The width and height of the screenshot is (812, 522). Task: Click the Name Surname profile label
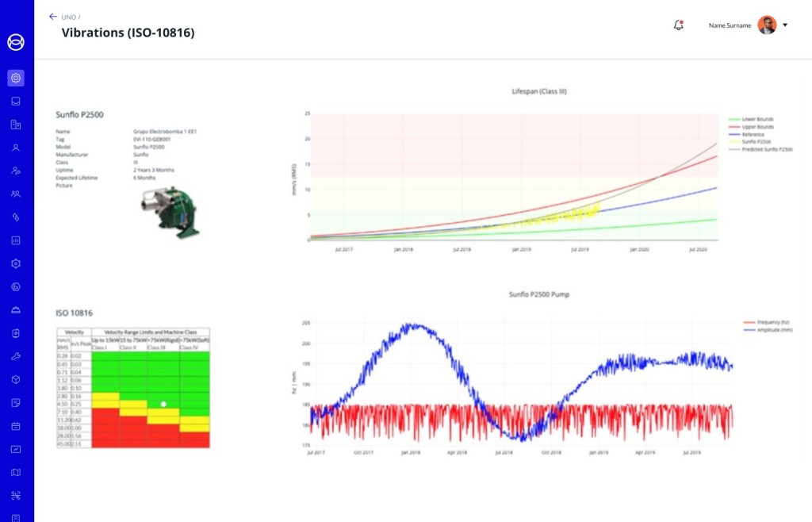(x=728, y=25)
